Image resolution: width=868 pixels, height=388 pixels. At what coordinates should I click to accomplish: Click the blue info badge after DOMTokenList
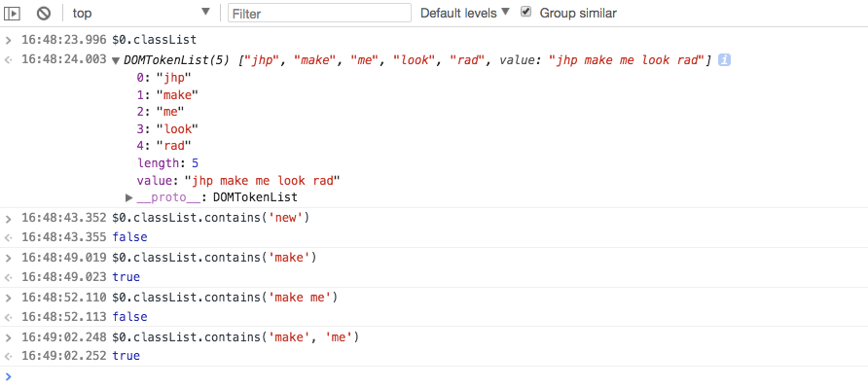pos(724,59)
